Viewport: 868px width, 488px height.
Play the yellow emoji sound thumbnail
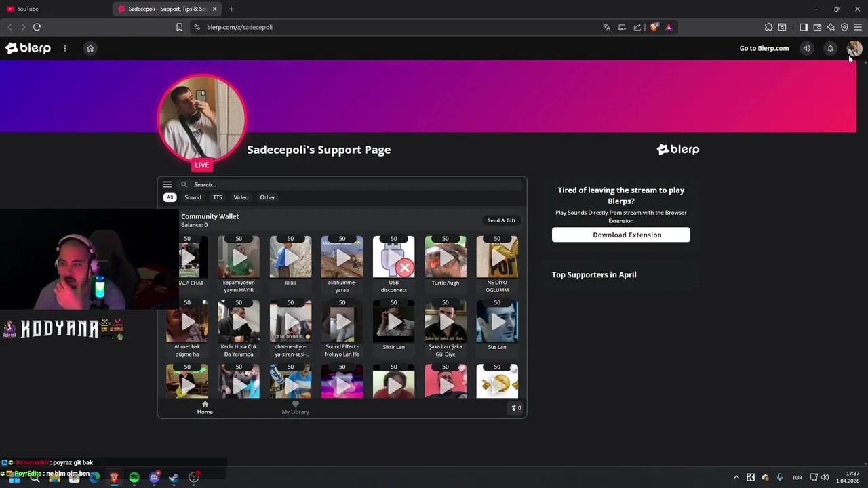497,382
